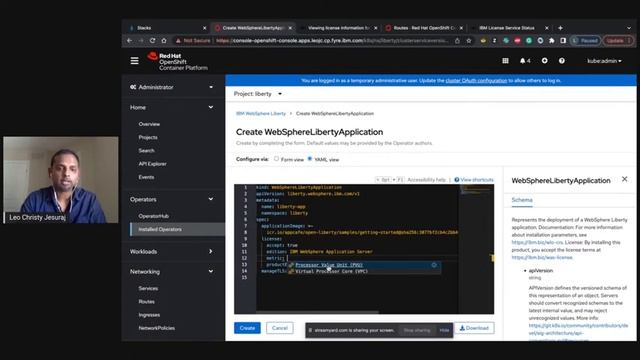The height and width of the screenshot is (360, 640).
Task: Open Overview in the Home menu
Action: click(149, 124)
